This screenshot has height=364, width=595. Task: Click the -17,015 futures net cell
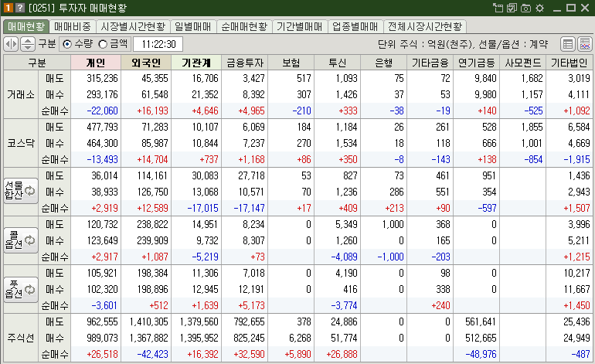196,208
